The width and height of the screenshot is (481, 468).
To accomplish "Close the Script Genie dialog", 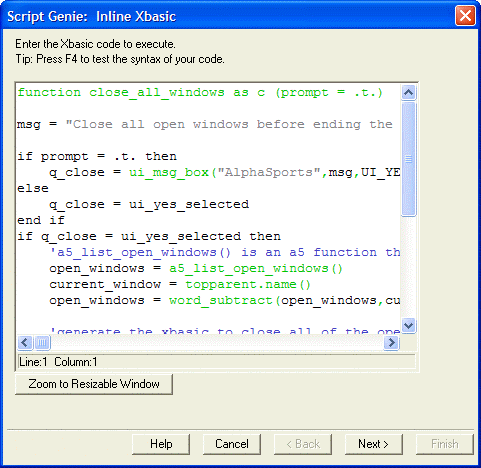I will click(x=465, y=16).
